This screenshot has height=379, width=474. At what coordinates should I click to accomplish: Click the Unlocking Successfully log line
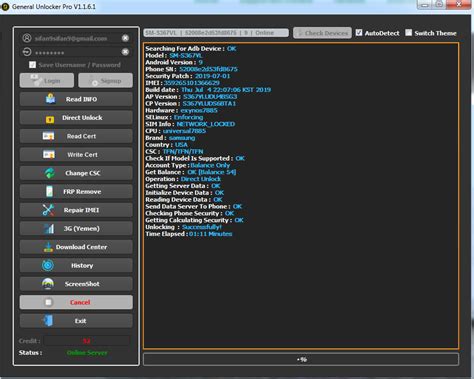tap(183, 227)
